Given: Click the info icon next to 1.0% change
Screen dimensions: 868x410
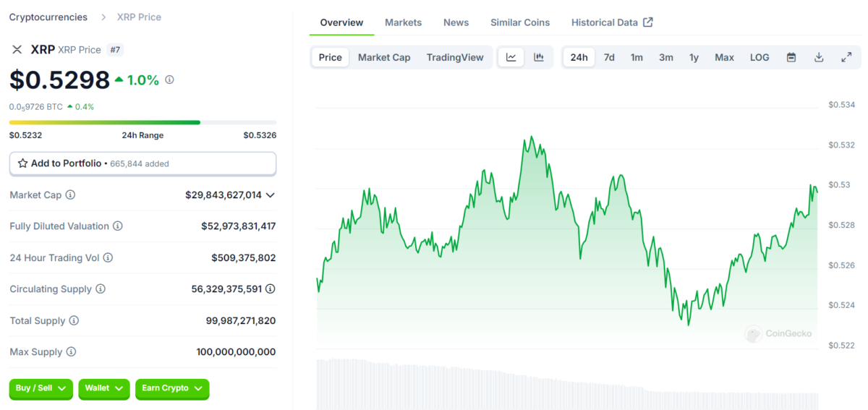Looking at the screenshot, I should pyautogui.click(x=169, y=80).
